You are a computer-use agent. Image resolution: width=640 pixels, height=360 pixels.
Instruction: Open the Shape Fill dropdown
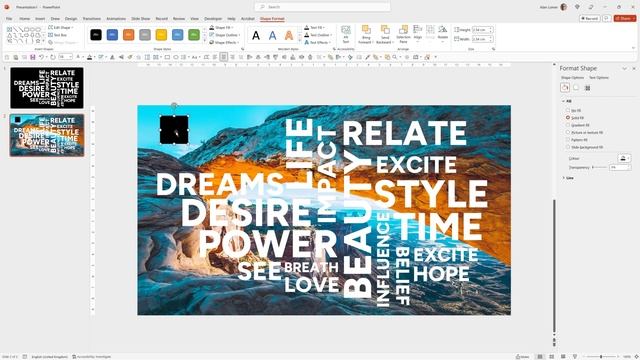221,27
